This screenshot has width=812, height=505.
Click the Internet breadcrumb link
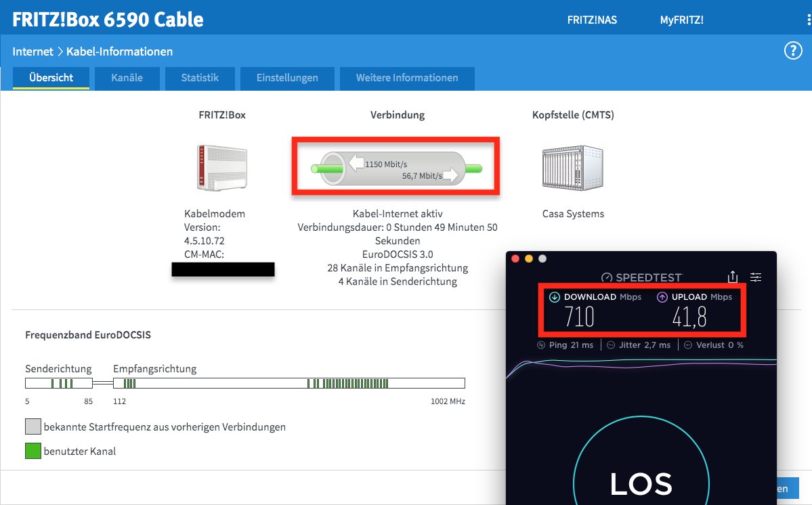[x=33, y=51]
